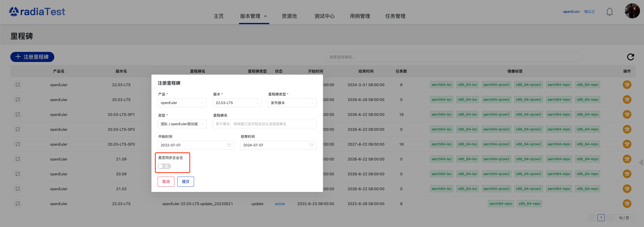Open the type cascader showing 团队 / openEuler测试组
The height and width of the screenshot is (227, 644).
(182, 124)
